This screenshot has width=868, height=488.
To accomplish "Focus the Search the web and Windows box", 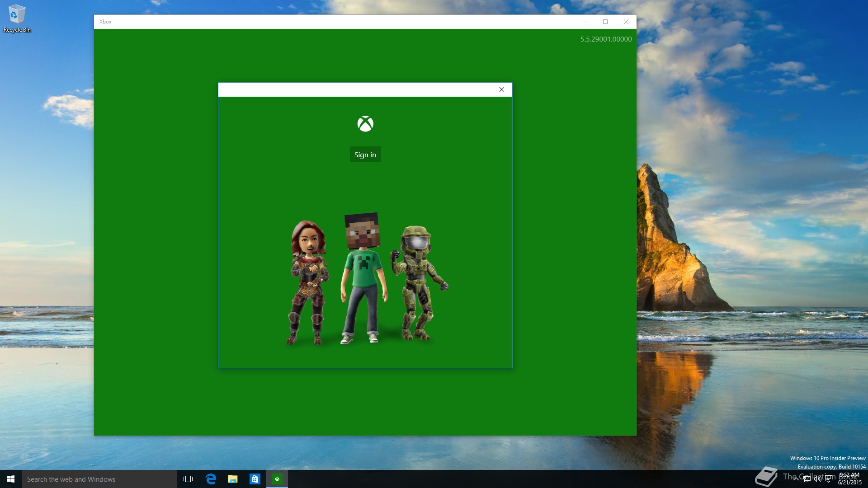I will (x=99, y=479).
